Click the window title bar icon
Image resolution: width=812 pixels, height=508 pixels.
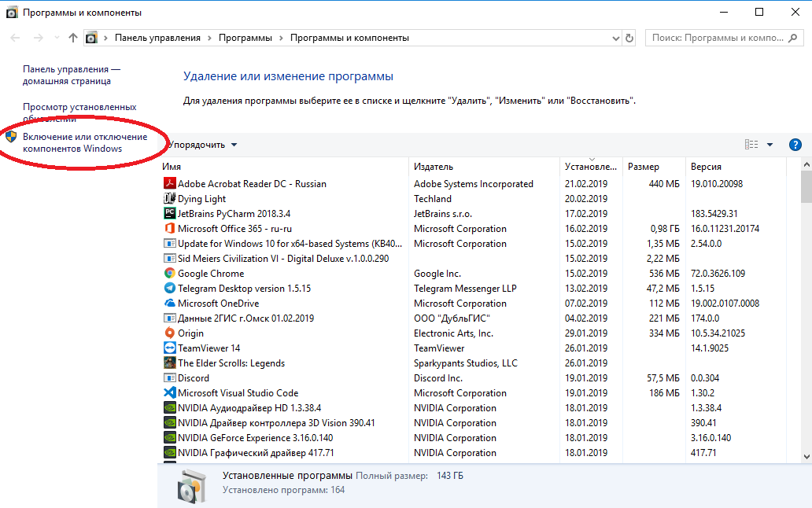click(x=11, y=13)
